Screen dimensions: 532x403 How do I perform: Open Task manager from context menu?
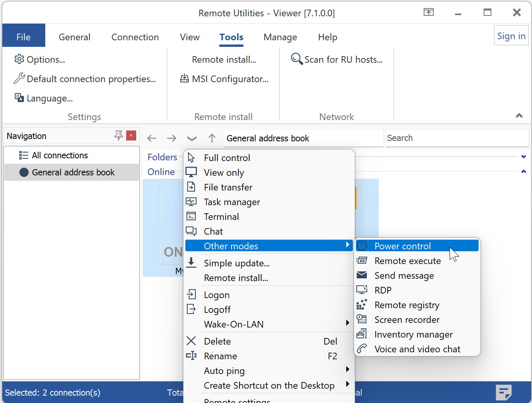[x=232, y=202]
